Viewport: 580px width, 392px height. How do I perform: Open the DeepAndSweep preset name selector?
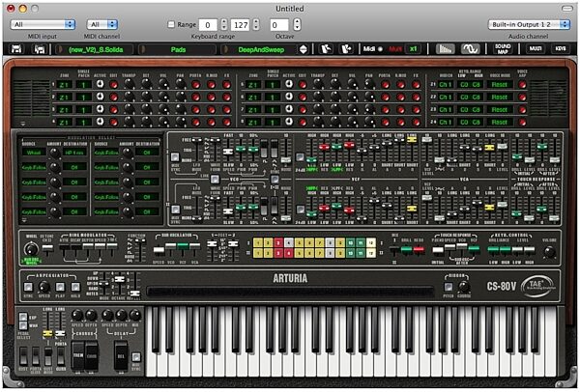261,49
